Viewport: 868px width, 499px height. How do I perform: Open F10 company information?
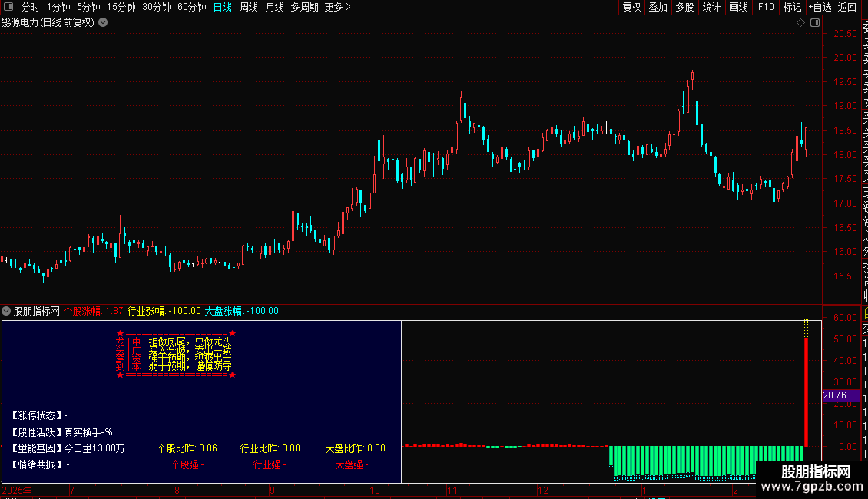(766, 7)
